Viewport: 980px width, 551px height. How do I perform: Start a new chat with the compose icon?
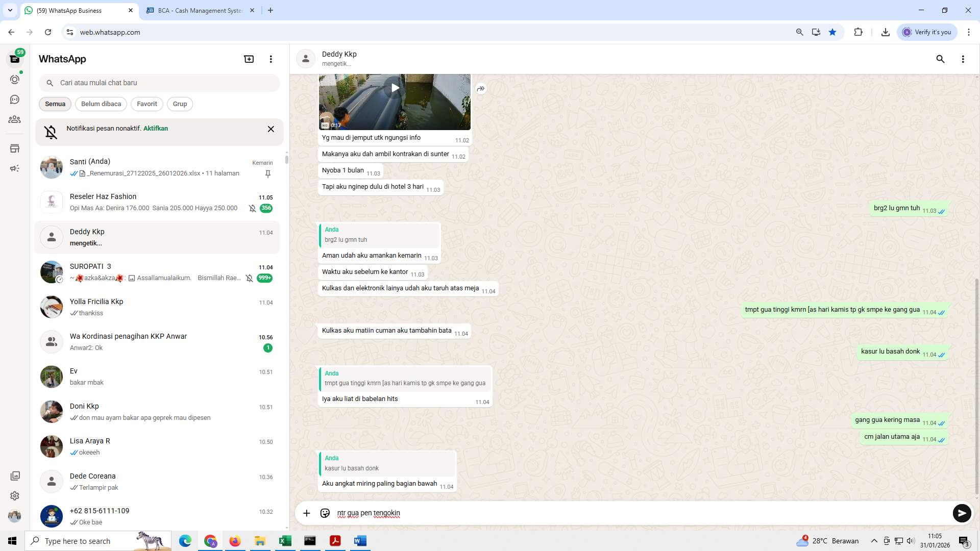[x=249, y=59]
